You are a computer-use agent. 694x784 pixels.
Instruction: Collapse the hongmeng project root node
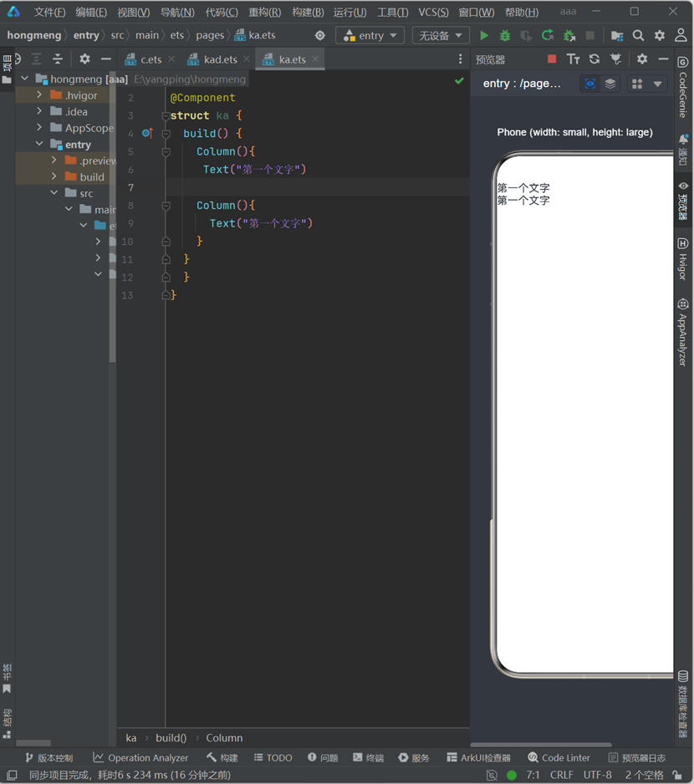tap(24, 79)
